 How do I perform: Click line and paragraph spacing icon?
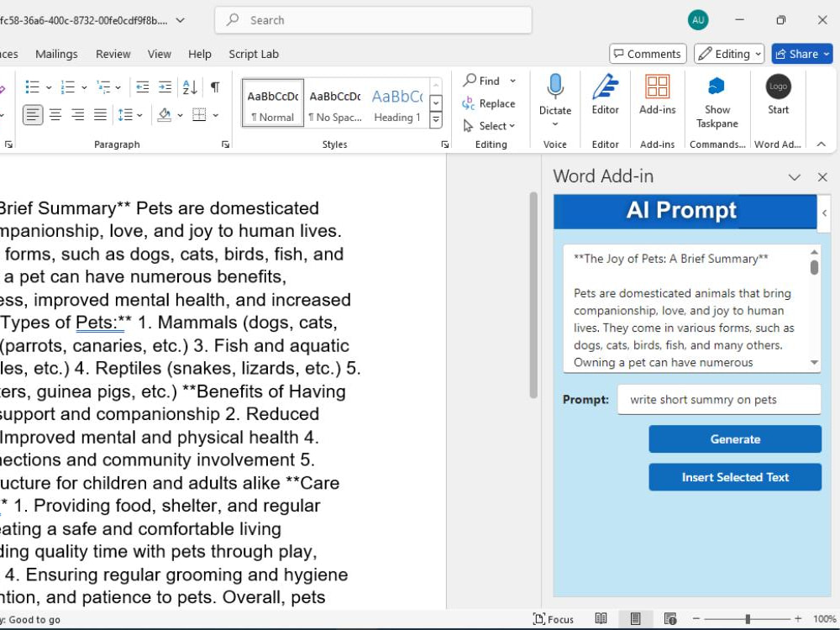click(125, 114)
